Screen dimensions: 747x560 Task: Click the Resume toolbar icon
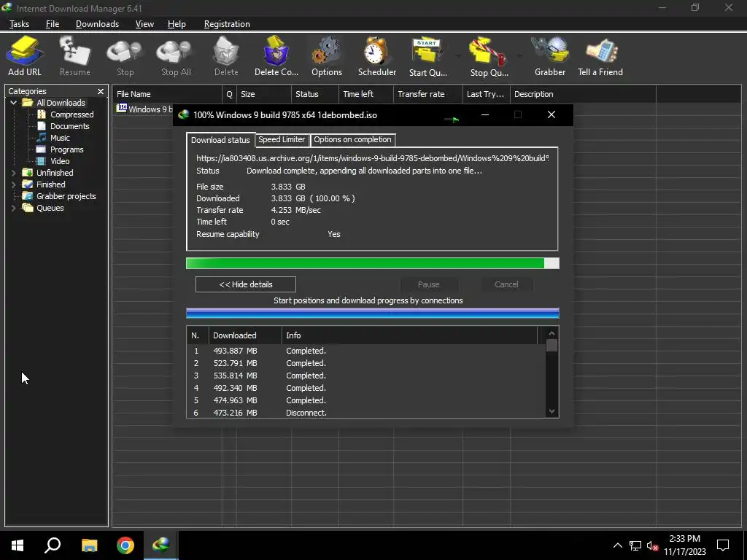pos(75,56)
